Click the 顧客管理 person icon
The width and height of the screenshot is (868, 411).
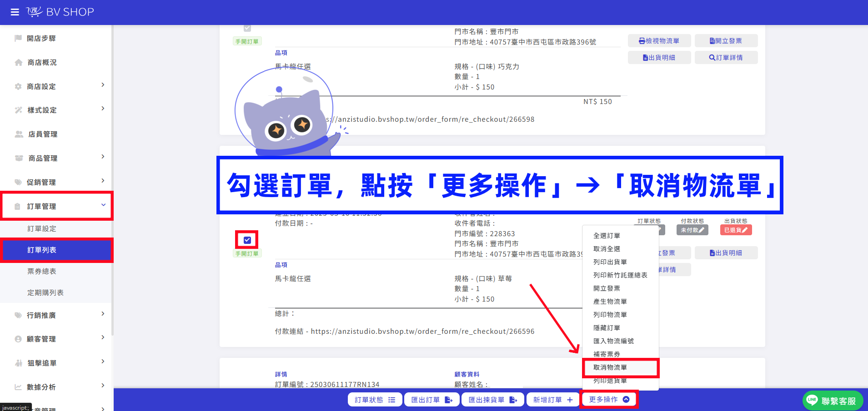(18, 339)
